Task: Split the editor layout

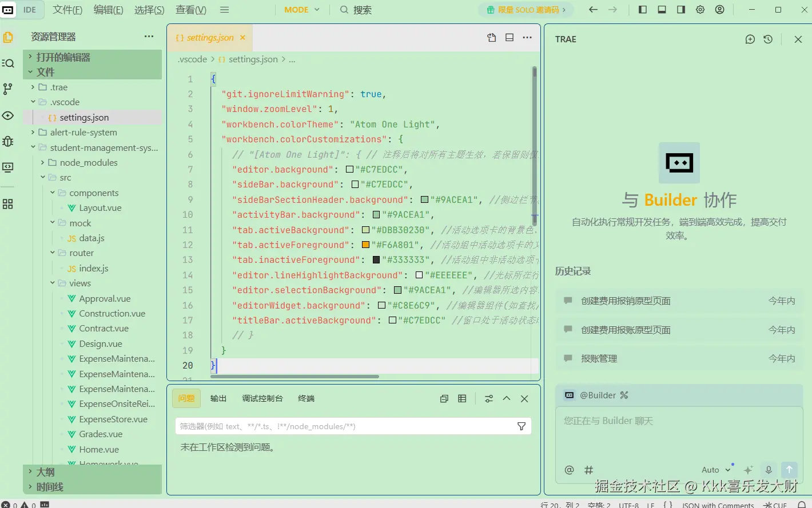Action: [510, 38]
